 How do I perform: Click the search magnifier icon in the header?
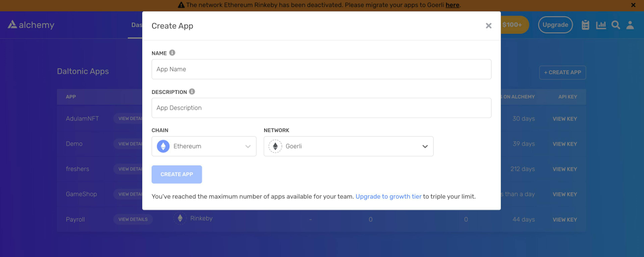click(x=615, y=25)
